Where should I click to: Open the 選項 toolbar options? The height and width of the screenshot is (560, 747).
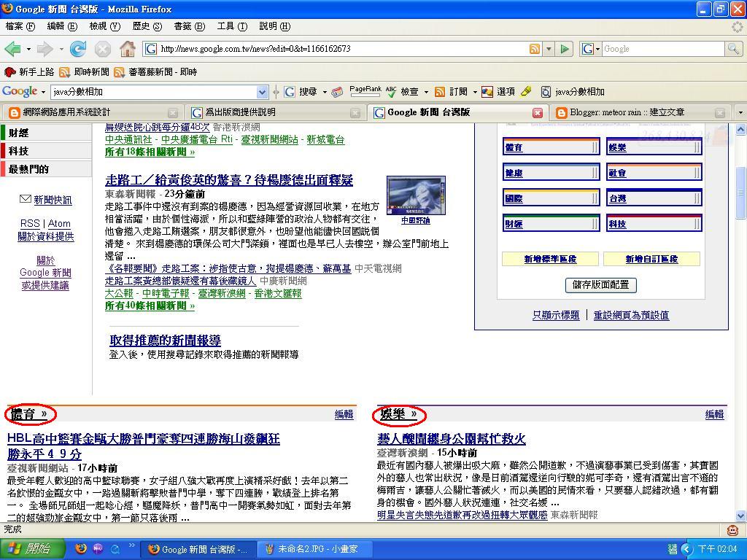coord(498,91)
